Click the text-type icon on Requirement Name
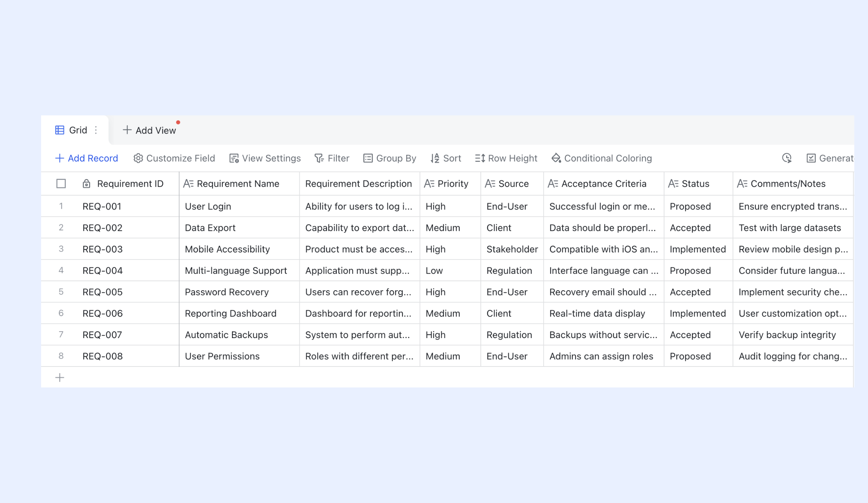Screen dimensions: 868x503 tap(188, 184)
